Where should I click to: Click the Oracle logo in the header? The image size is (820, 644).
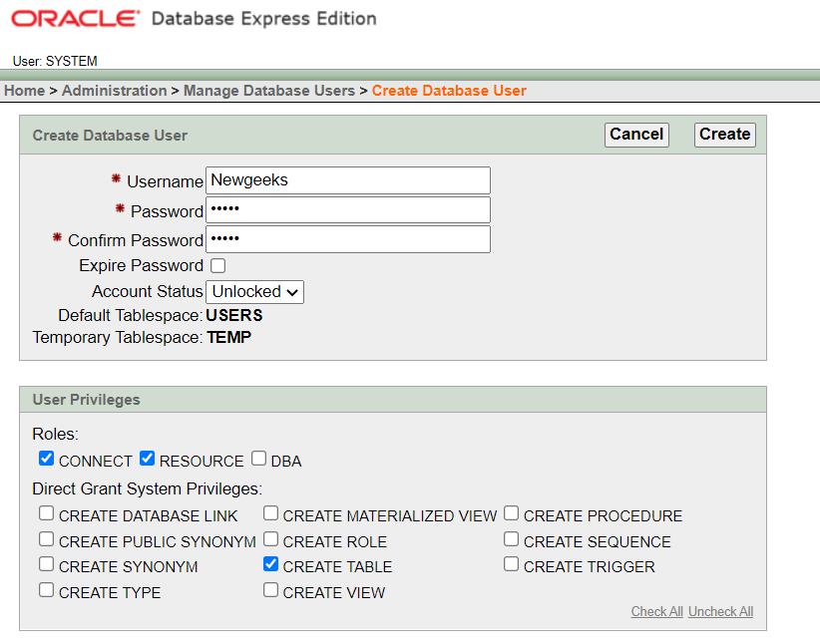point(76,19)
